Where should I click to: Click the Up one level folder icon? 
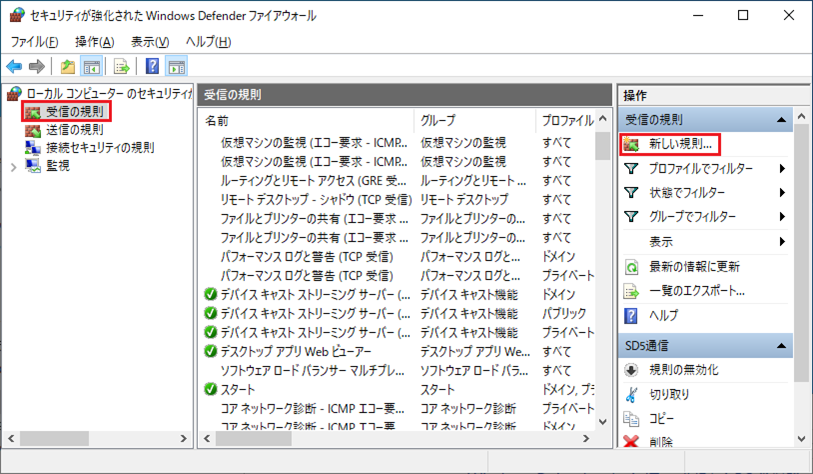[67, 66]
